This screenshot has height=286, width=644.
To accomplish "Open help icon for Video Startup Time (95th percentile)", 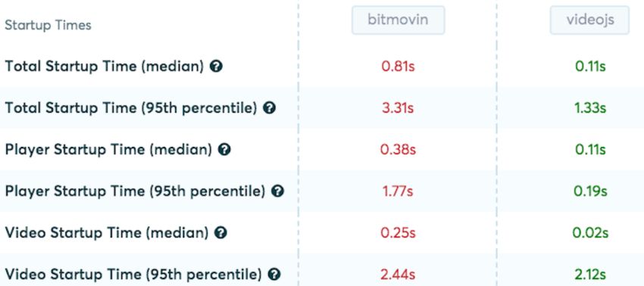I will 274,274.
